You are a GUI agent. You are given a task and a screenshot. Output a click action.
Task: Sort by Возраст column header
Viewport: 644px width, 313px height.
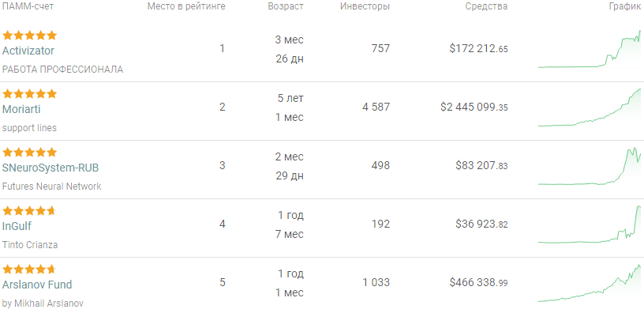pos(286,6)
